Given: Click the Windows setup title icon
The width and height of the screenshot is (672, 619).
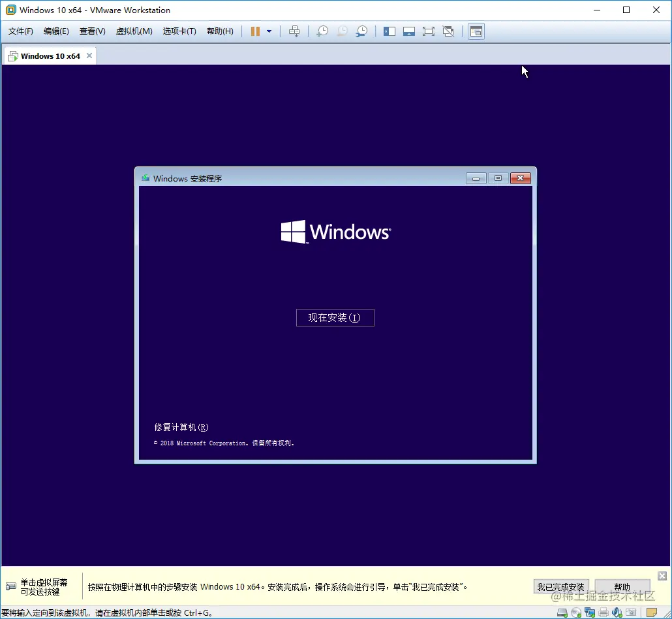Looking at the screenshot, I should 145,178.
